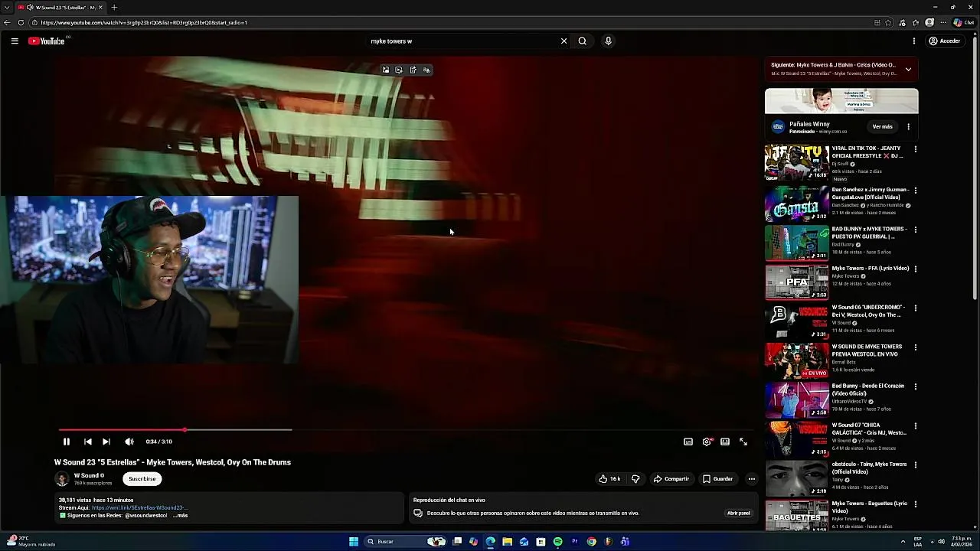Play VIRAL EN TIK TOK JEANTY thumbnail
Image resolution: width=980 pixels, height=551 pixels.
(x=797, y=163)
